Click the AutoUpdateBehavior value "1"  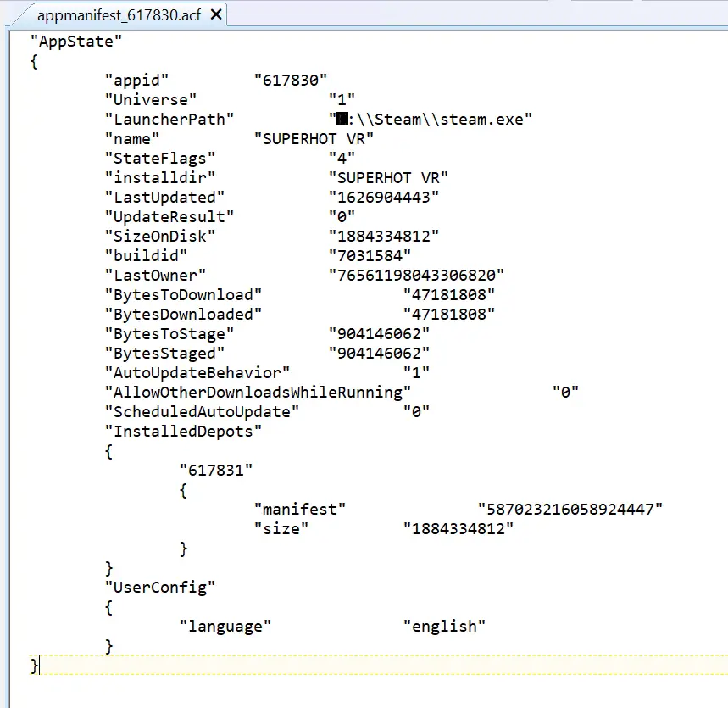click(416, 373)
